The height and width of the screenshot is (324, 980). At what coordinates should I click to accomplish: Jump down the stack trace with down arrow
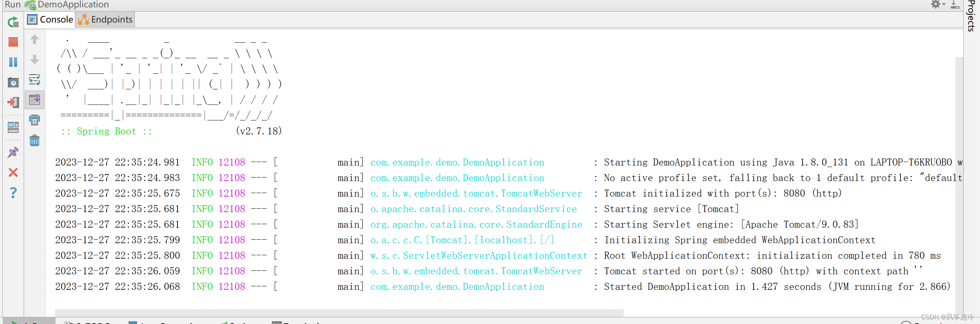[35, 59]
